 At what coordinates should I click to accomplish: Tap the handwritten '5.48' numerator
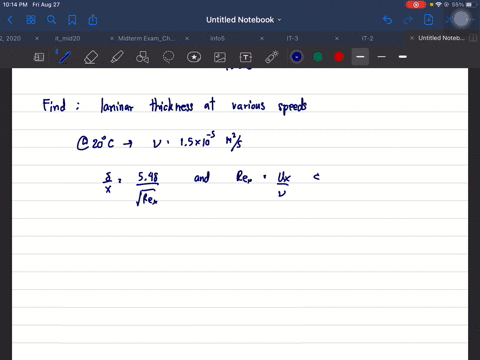point(148,177)
